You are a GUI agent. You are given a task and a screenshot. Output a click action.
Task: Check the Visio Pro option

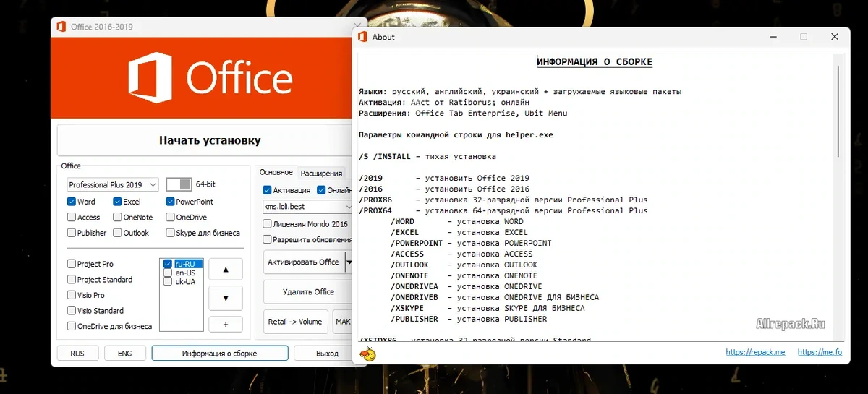click(72, 295)
